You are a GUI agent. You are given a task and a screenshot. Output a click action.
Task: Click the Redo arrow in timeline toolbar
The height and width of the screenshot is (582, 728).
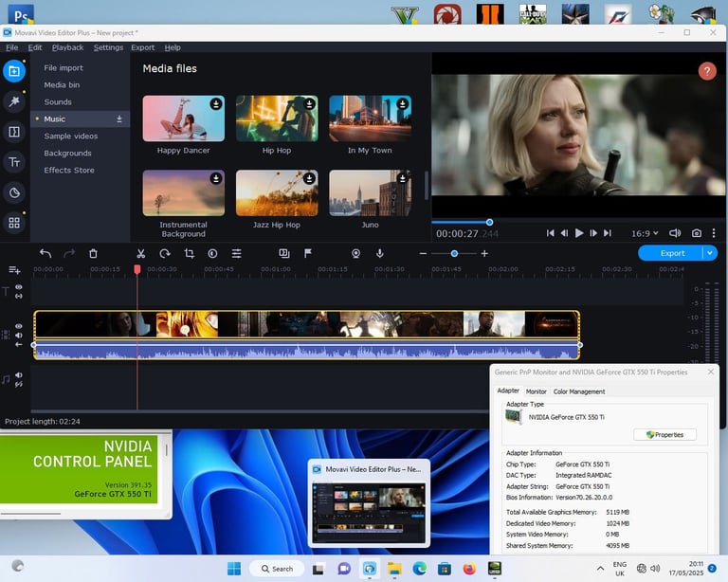coord(69,253)
